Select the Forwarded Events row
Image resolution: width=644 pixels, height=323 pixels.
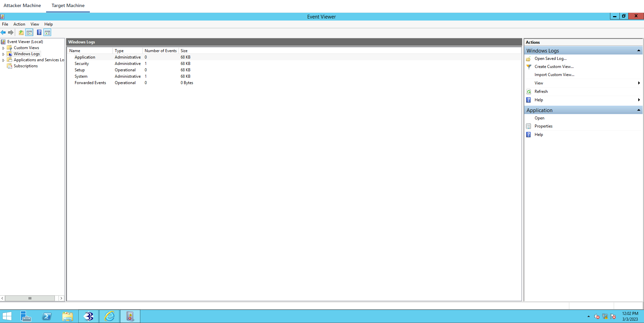coord(294,83)
